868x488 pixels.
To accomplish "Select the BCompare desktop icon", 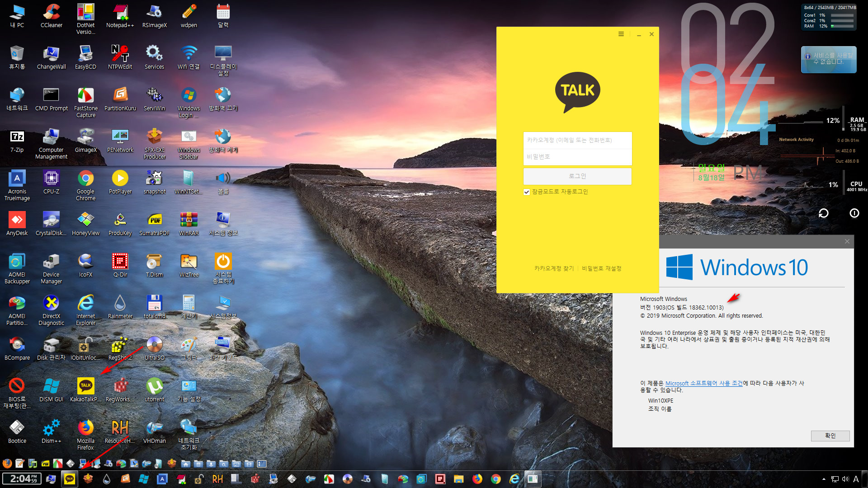I will click(x=17, y=348).
